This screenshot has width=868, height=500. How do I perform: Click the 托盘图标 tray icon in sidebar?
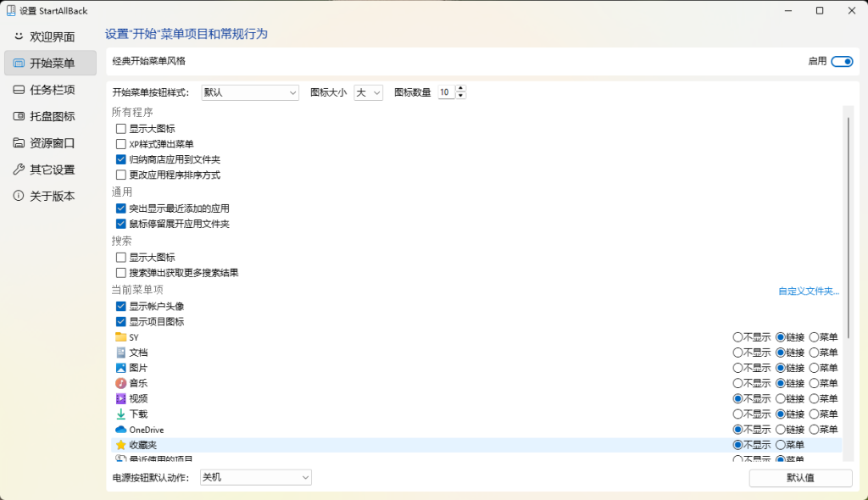(x=19, y=116)
